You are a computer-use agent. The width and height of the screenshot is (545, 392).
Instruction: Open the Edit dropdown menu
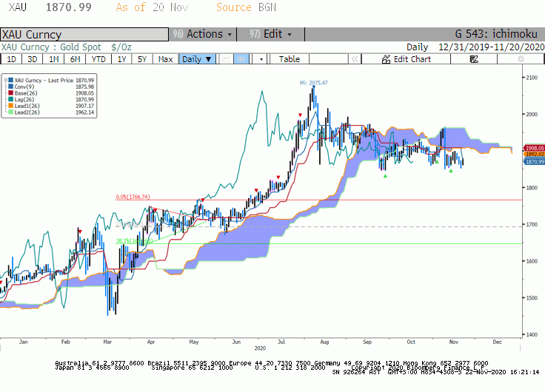271,34
